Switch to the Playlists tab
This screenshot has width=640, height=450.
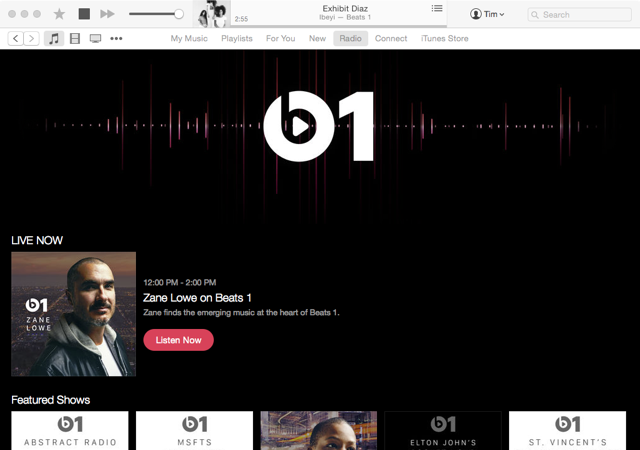click(x=237, y=38)
